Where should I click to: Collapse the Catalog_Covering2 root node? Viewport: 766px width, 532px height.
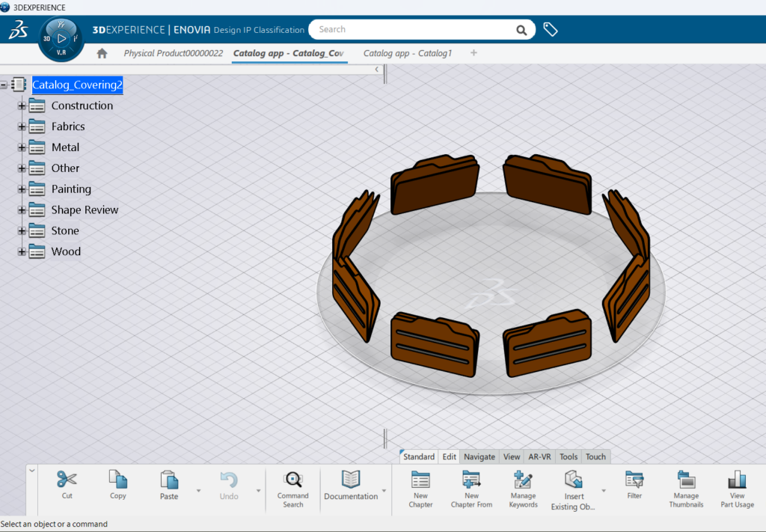tap(4, 85)
